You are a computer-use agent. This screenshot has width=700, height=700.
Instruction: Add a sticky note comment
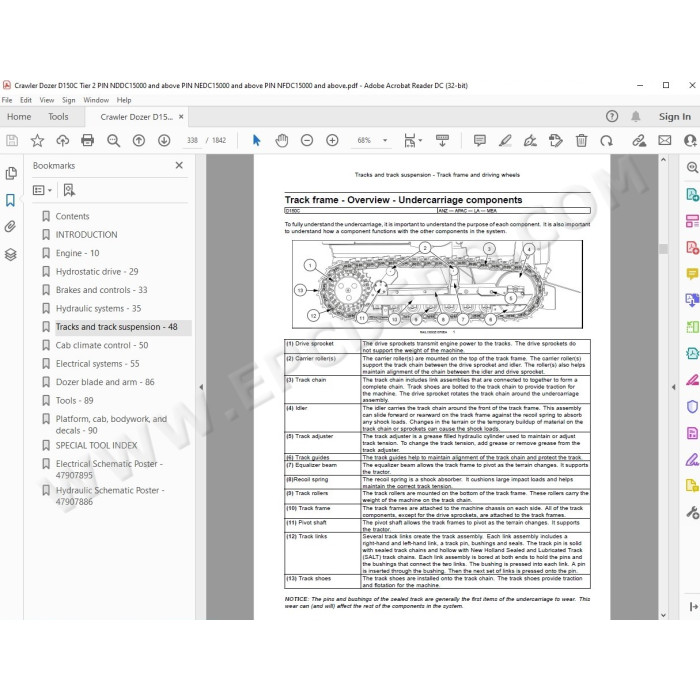(x=479, y=141)
